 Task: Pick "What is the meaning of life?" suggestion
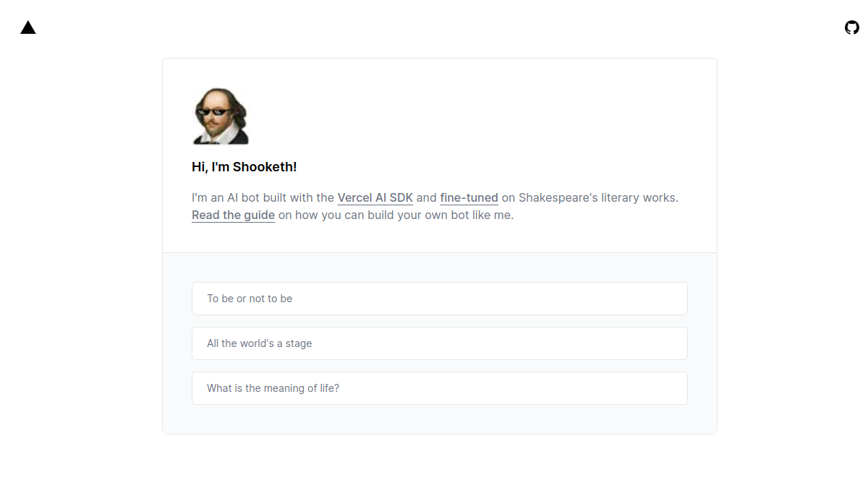tap(440, 388)
